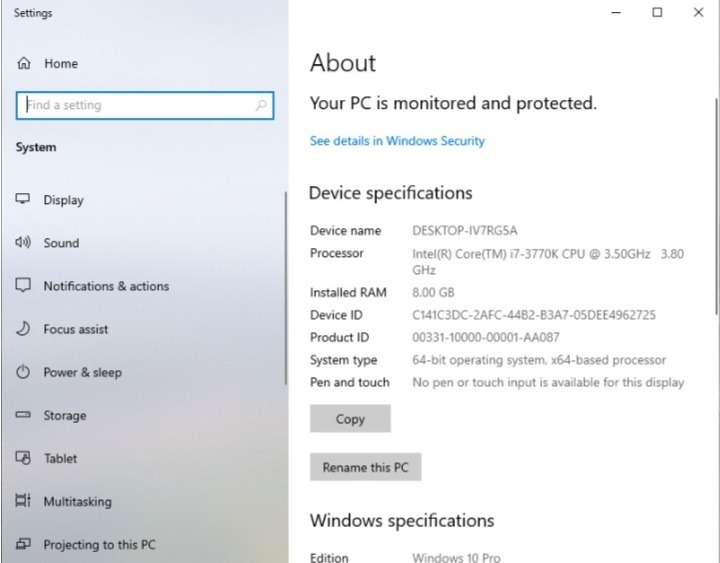Click the Notifications & actions icon
Screen dimensions: 720x563
24,286
